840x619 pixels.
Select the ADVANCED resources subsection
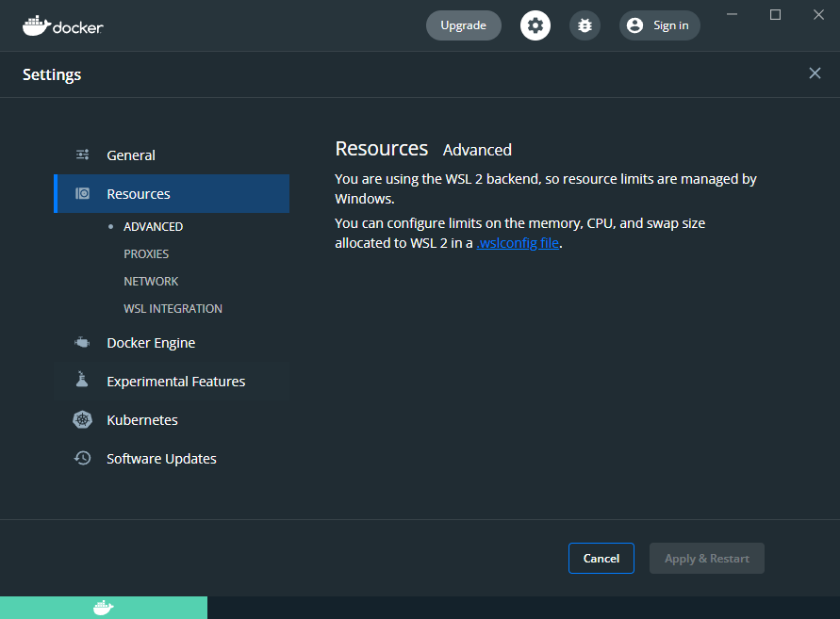click(153, 226)
